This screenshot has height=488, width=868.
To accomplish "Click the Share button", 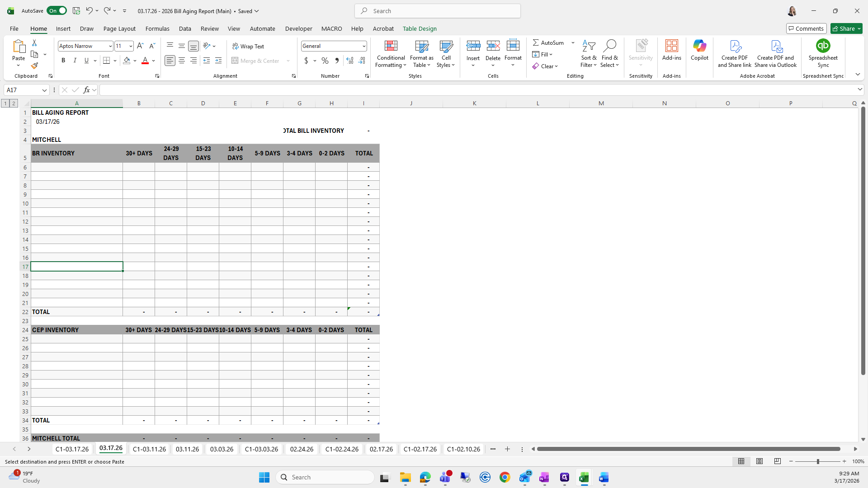I will (844, 28).
